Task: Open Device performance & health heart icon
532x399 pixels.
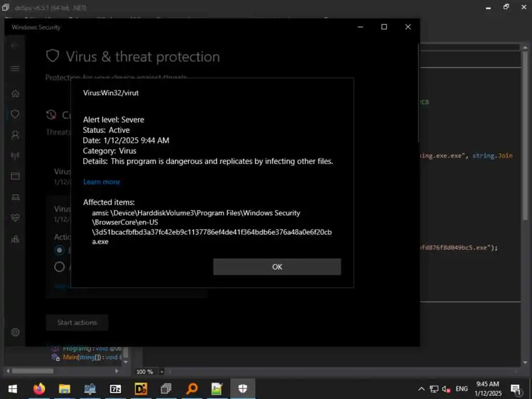Action: click(x=15, y=218)
